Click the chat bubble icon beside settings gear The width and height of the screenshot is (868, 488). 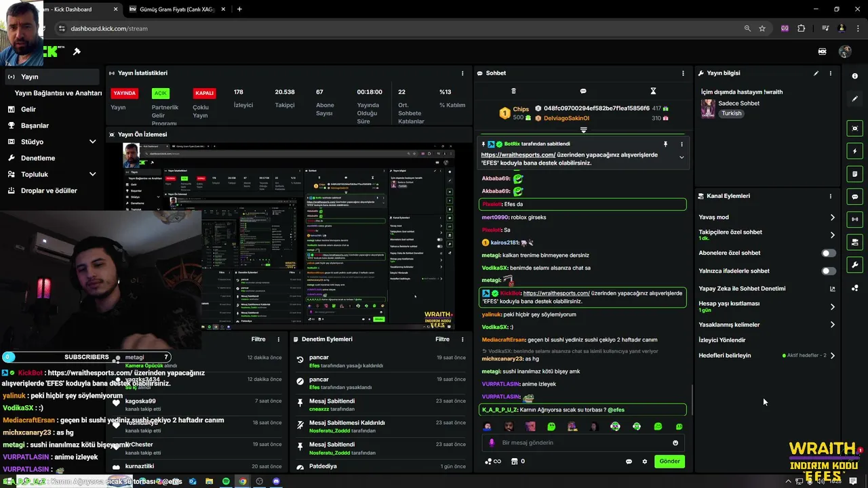point(629,462)
